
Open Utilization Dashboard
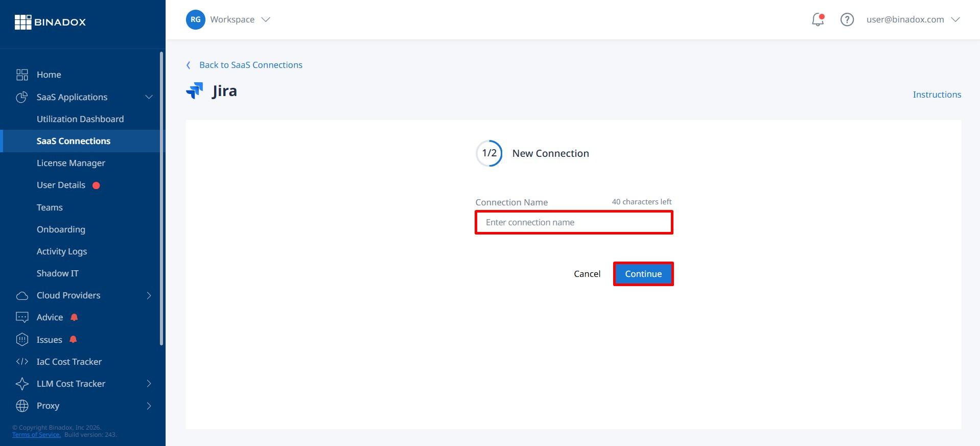80,119
